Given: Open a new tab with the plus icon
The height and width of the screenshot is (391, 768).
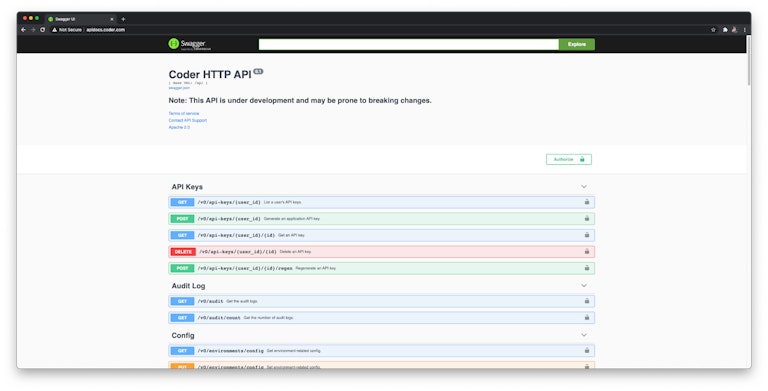Looking at the screenshot, I should pyautogui.click(x=123, y=19).
